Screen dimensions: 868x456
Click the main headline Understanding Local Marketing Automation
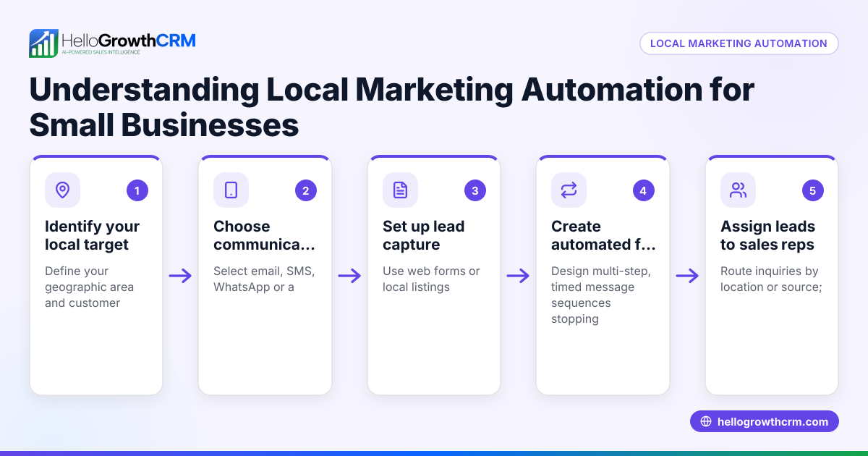[391, 108]
